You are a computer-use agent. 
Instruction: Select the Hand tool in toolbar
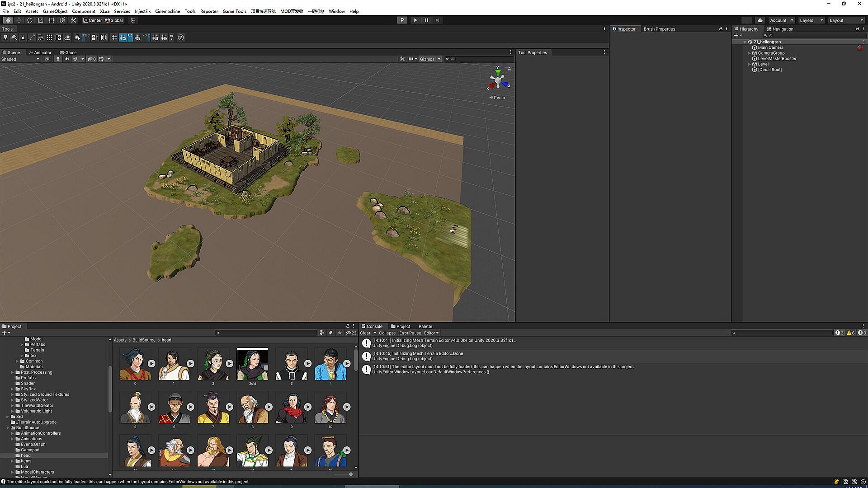coord(8,20)
